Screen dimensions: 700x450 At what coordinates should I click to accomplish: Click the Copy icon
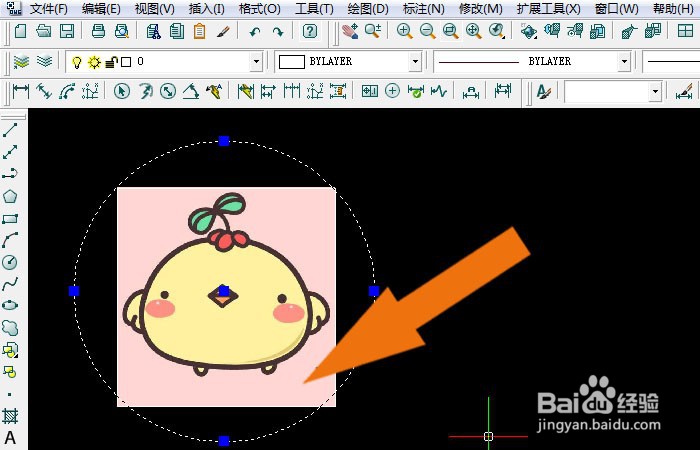tap(177, 31)
